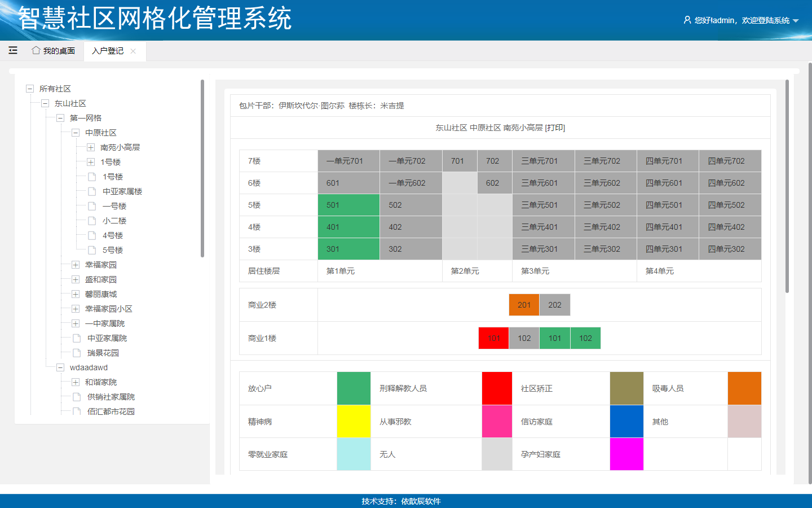Open the admin user dropdown arrow

pyautogui.click(x=796, y=21)
